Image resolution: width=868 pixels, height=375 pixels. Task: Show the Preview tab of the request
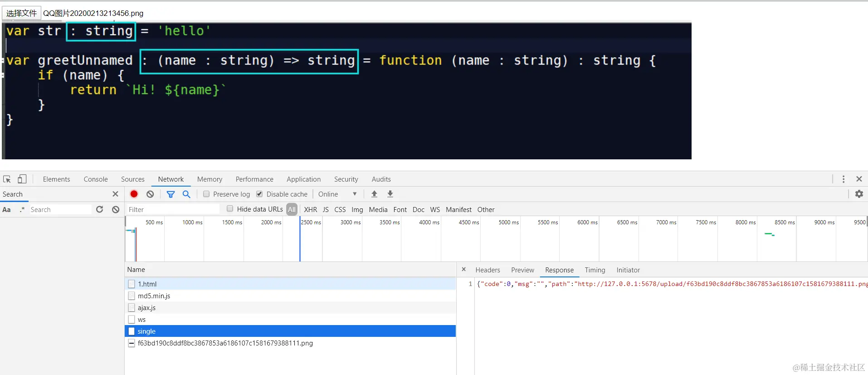point(522,270)
